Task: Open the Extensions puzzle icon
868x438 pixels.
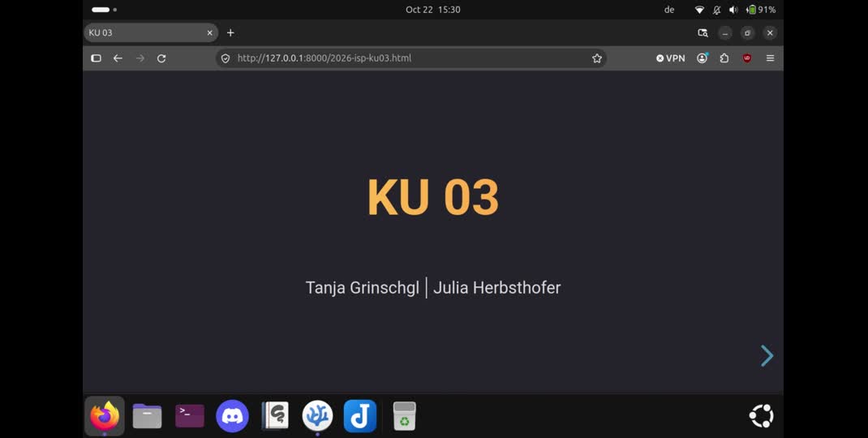Action: click(x=724, y=58)
